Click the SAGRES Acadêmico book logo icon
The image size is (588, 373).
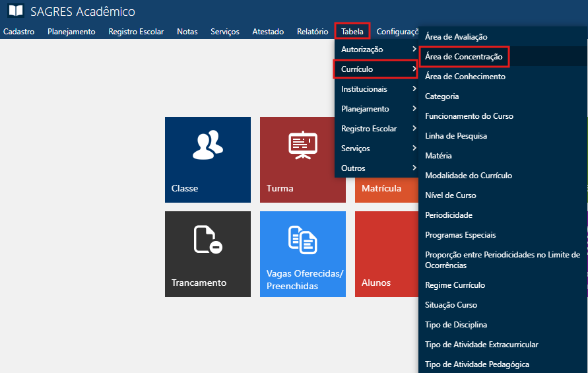[x=15, y=11]
